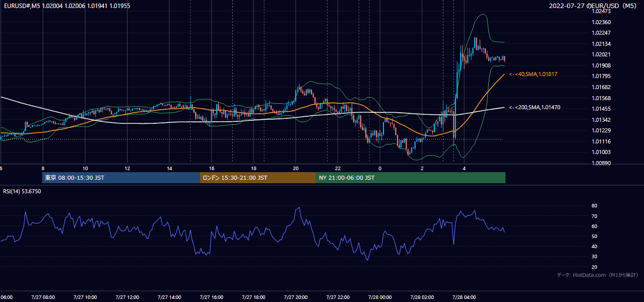The height and width of the screenshot is (302, 644).
Task: Click the RSI(14) 53.6750 indicator label
Action: tap(22, 191)
